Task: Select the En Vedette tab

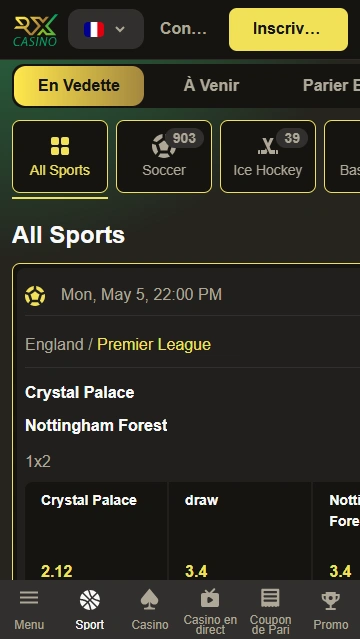Action: 79,86
